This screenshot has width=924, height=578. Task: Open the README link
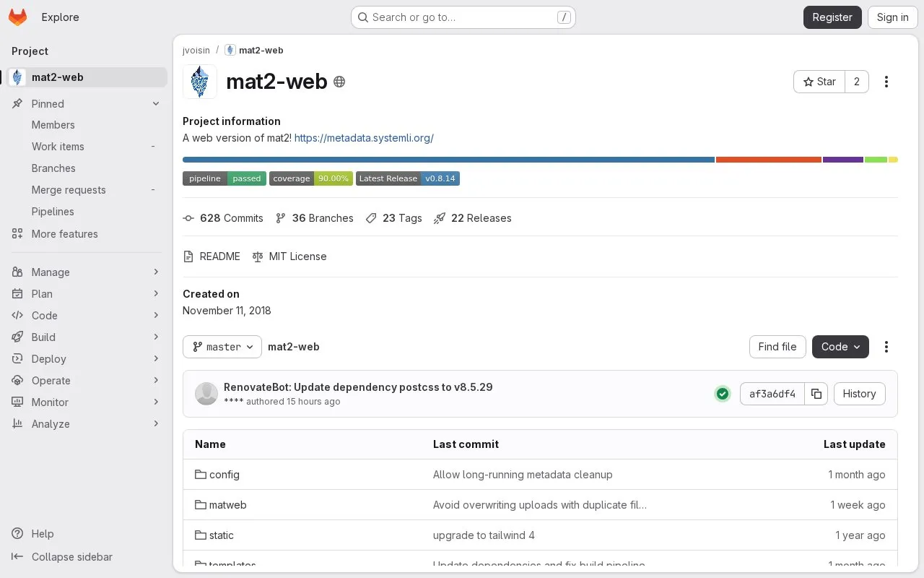(x=212, y=256)
